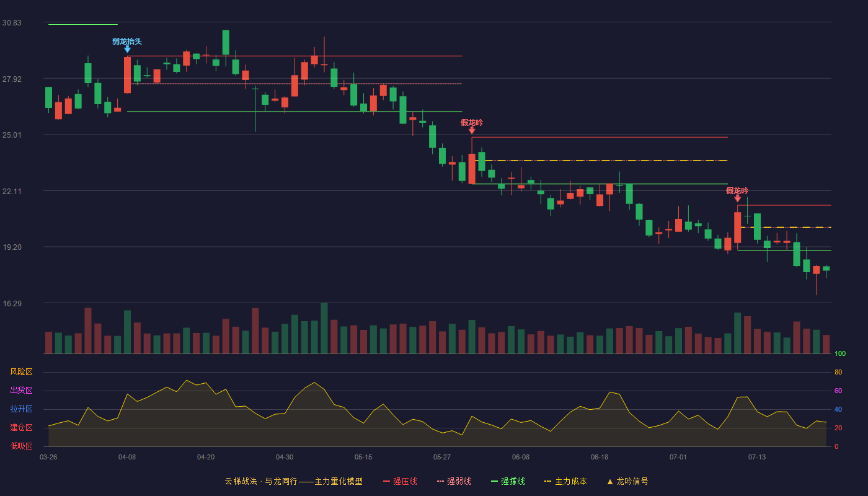Image resolution: width=868 pixels, height=496 pixels.
Task: Click the 出货区 zone label
Action: 21,391
